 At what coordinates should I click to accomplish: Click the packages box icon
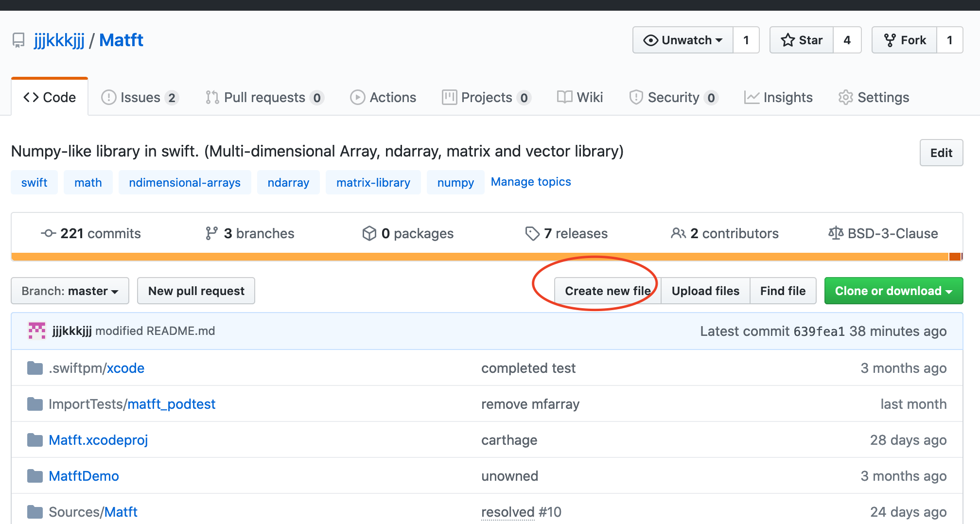click(x=369, y=233)
